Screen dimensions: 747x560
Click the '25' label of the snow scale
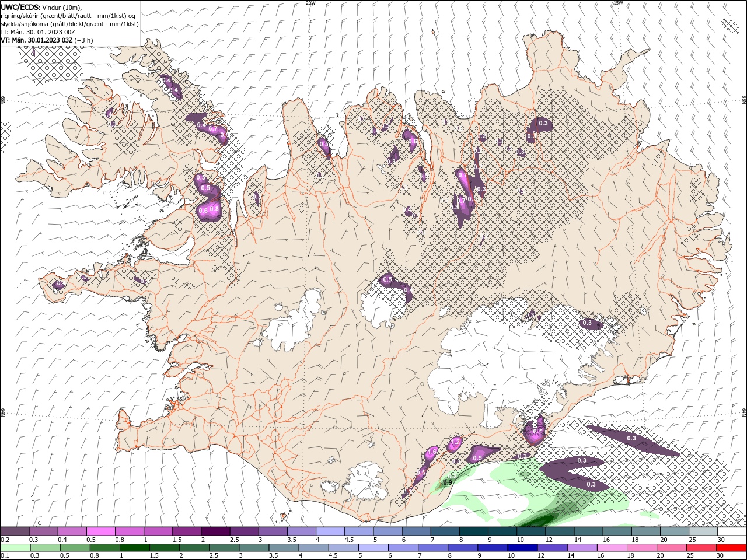point(692,540)
